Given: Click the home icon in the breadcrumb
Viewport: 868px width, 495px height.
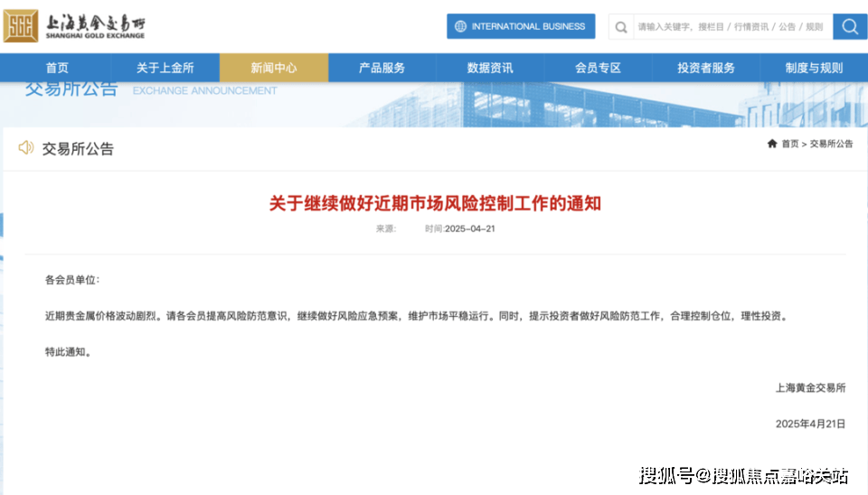Looking at the screenshot, I should tap(771, 144).
